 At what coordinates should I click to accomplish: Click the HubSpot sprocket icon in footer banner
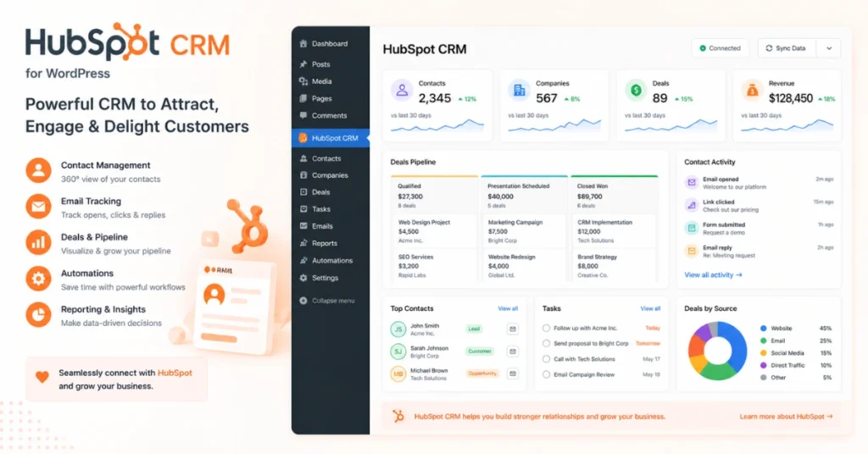398,417
